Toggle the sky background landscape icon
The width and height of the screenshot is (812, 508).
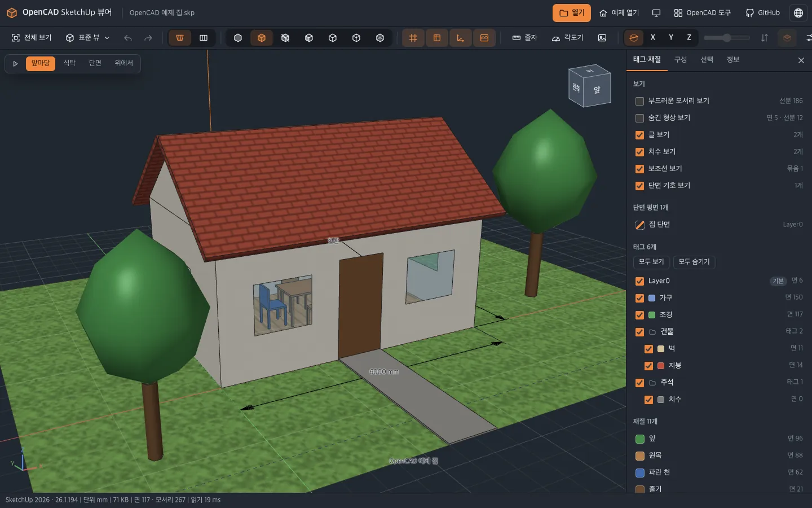click(x=484, y=38)
